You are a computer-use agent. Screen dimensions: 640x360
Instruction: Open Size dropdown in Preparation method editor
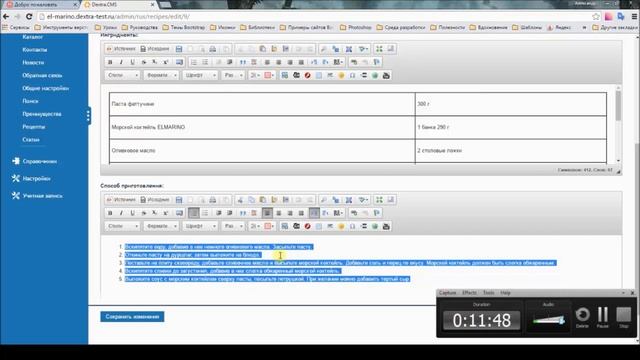coord(233,226)
